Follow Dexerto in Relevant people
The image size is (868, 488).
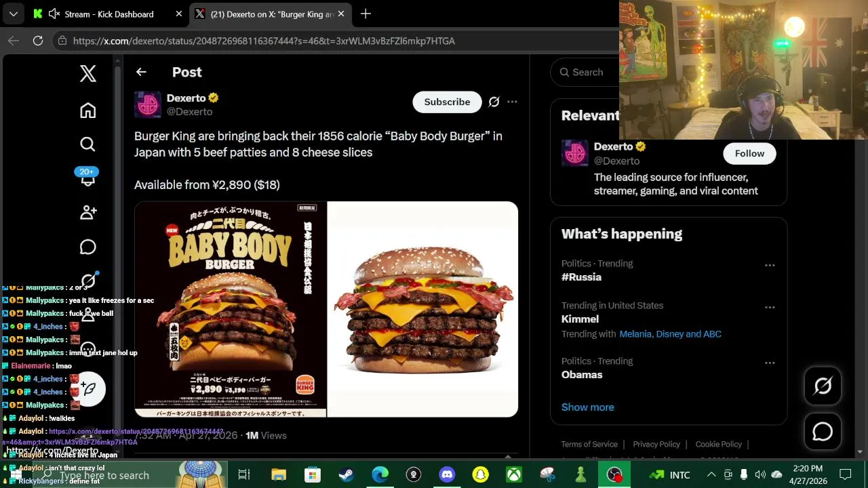click(x=749, y=153)
